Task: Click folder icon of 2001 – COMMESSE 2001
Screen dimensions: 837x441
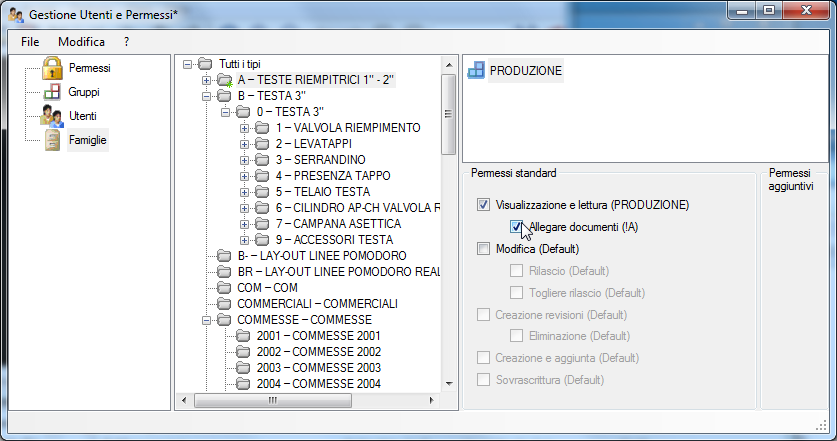Action: pyautogui.click(x=243, y=336)
